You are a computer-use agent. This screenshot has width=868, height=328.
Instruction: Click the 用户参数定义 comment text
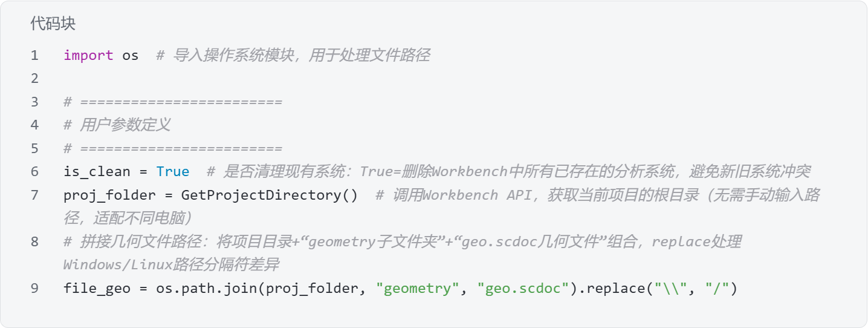click(125, 125)
